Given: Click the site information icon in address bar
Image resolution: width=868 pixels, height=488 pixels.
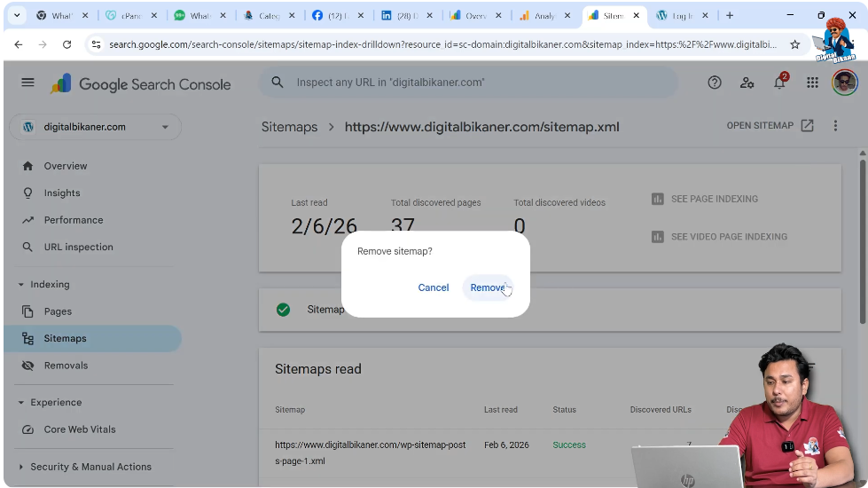Looking at the screenshot, I should [x=97, y=44].
